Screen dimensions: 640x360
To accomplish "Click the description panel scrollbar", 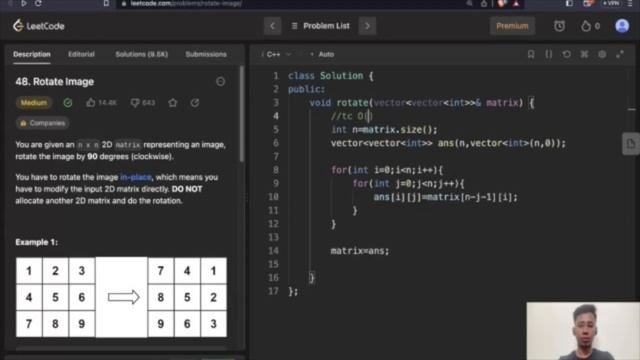I will coord(242,114).
